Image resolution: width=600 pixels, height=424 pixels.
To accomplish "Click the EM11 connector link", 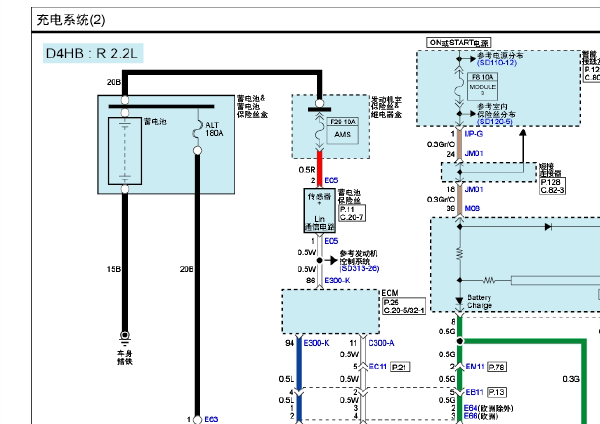I will tap(475, 367).
